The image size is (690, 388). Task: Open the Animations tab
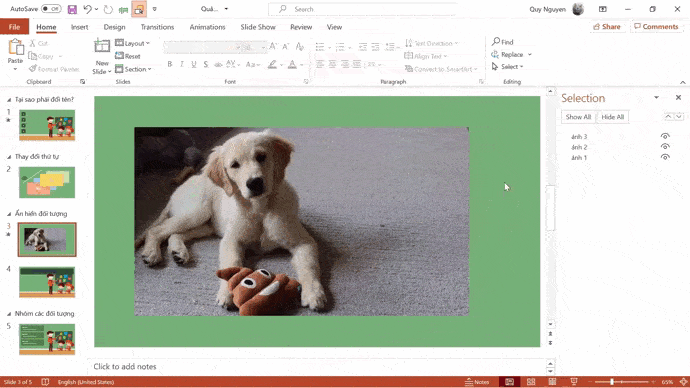click(x=207, y=27)
